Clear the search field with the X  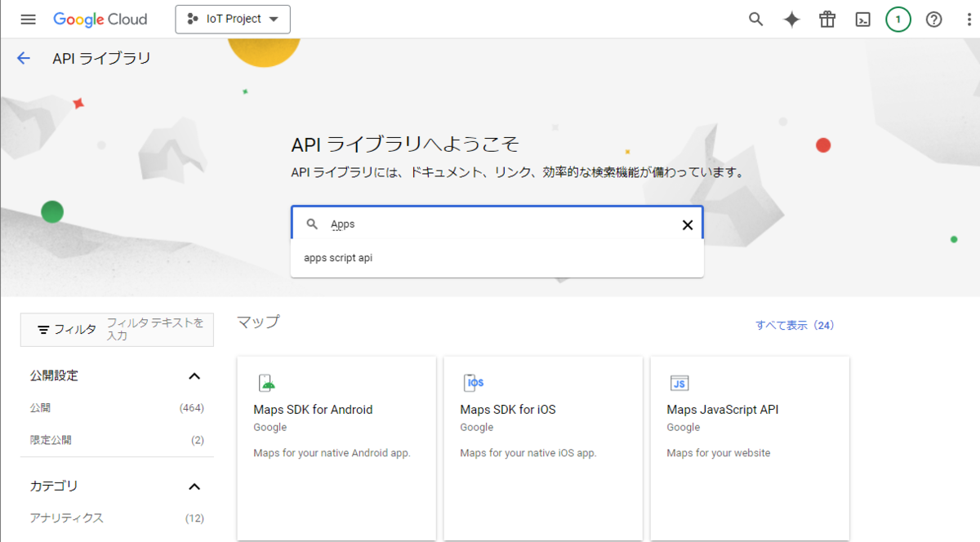point(687,224)
